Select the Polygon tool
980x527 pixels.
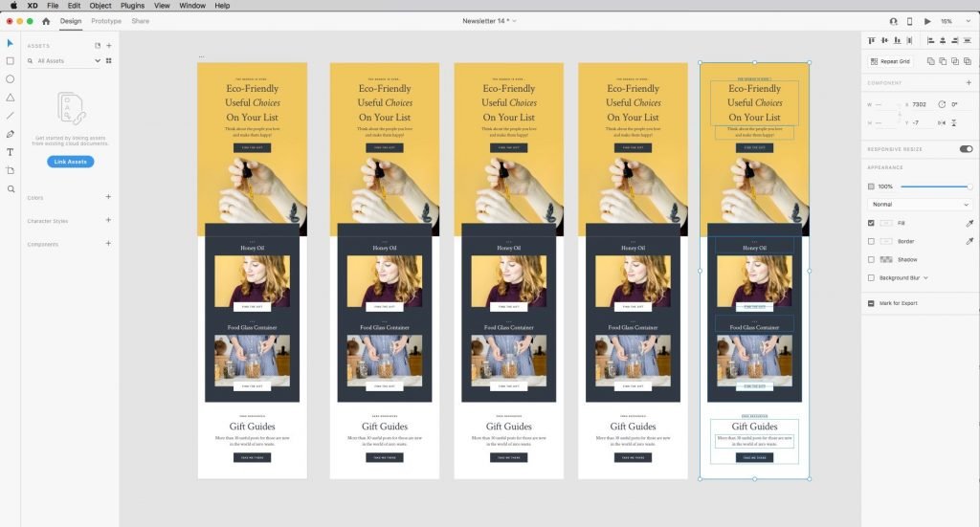click(11, 98)
